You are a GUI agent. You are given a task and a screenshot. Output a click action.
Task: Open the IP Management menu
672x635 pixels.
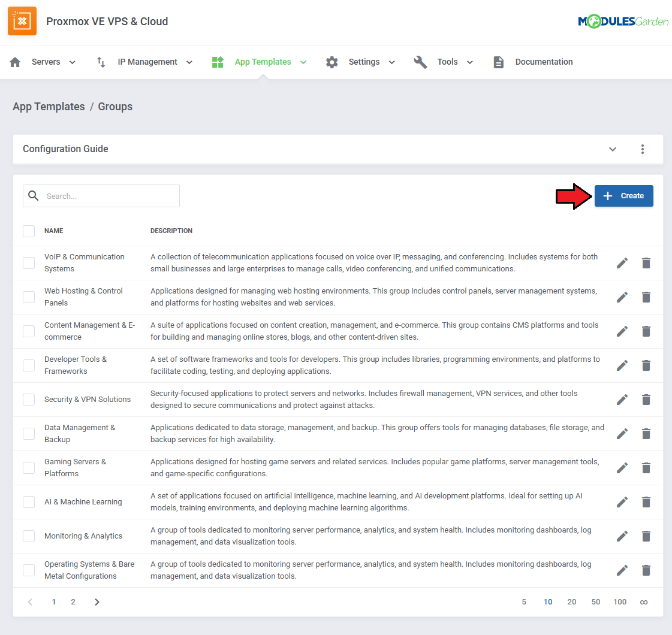pos(147,62)
